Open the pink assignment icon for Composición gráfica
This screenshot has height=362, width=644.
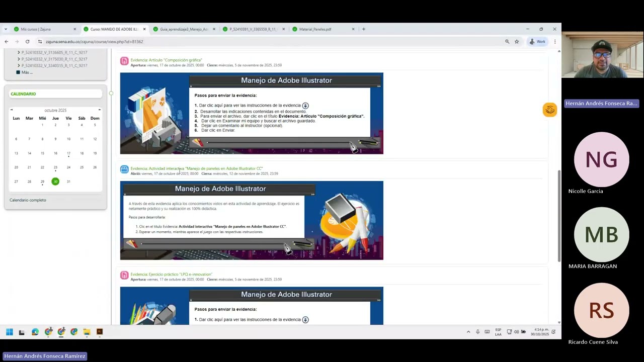point(124,61)
